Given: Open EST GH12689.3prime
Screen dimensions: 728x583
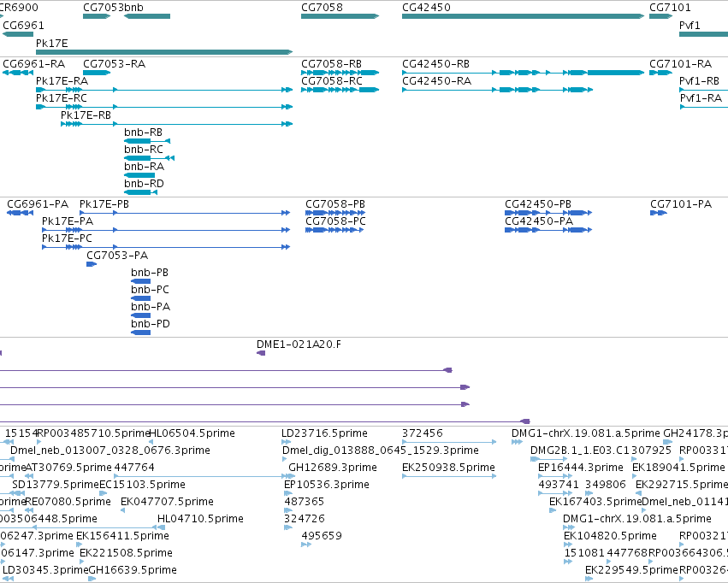Looking at the screenshot, I should [x=333, y=468].
